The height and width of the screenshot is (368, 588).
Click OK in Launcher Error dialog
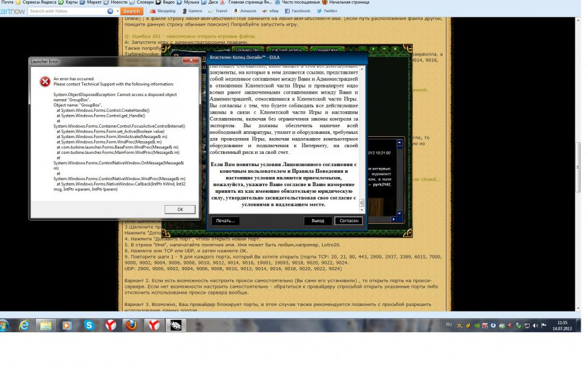coord(180,209)
